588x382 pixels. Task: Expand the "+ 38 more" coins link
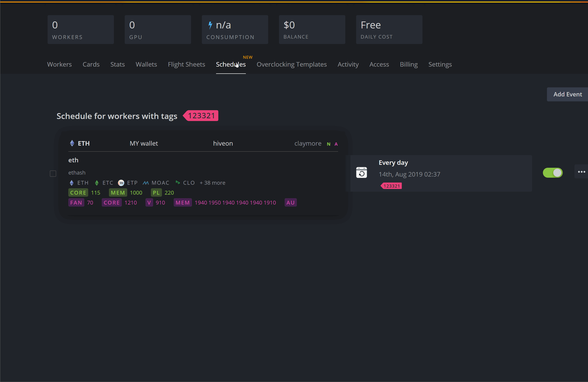click(x=212, y=183)
